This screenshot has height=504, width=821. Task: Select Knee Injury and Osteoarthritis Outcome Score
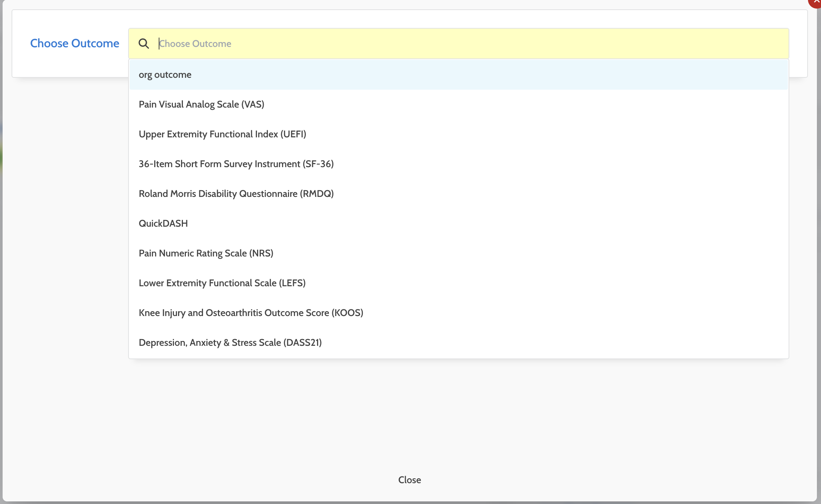click(251, 313)
